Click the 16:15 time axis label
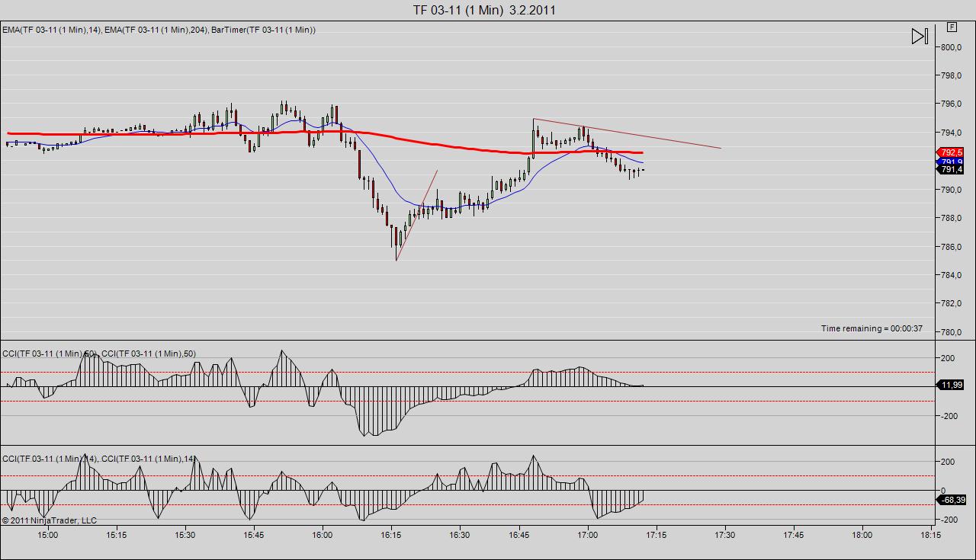Screen dimensions: 976x560 click(391, 535)
